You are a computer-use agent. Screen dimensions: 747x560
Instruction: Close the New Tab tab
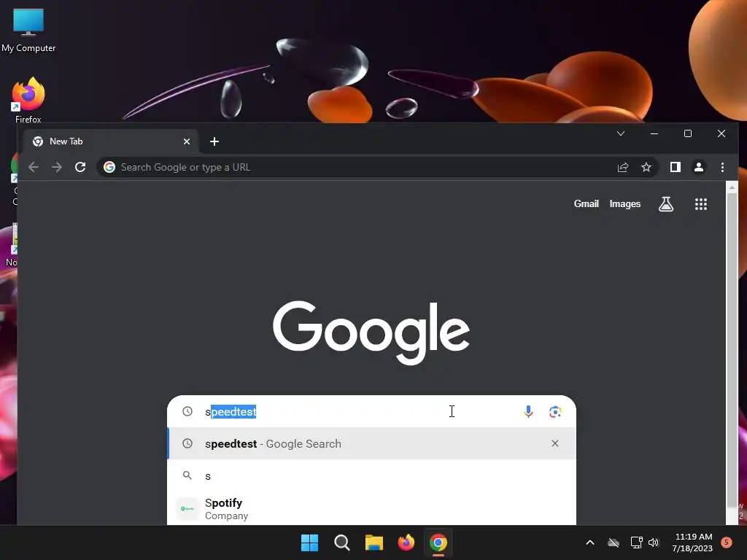tap(187, 141)
